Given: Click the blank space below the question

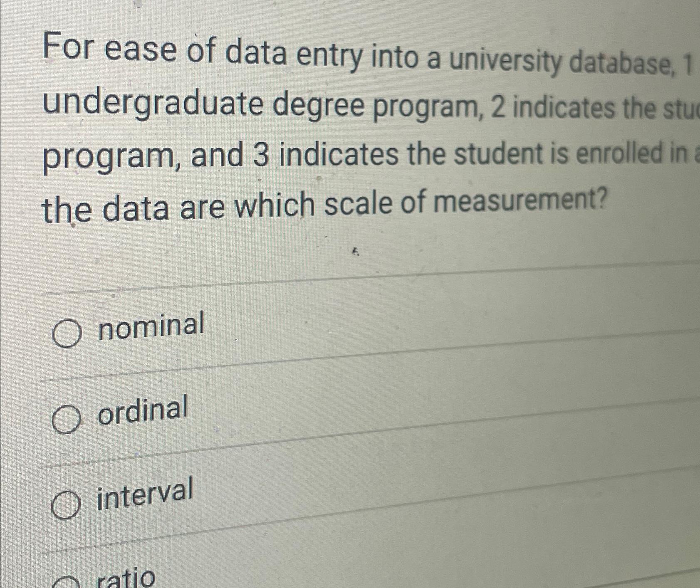Looking at the screenshot, I should [x=333, y=245].
